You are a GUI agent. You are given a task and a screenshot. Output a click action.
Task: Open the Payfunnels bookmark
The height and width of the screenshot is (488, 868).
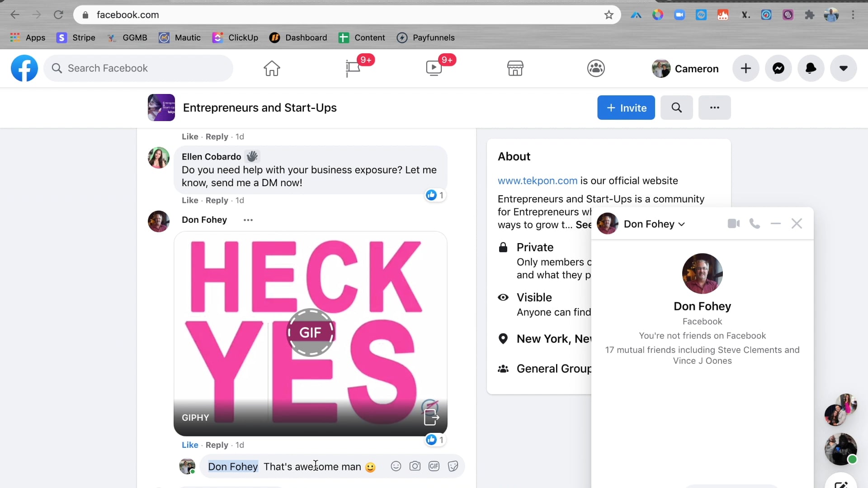point(425,38)
